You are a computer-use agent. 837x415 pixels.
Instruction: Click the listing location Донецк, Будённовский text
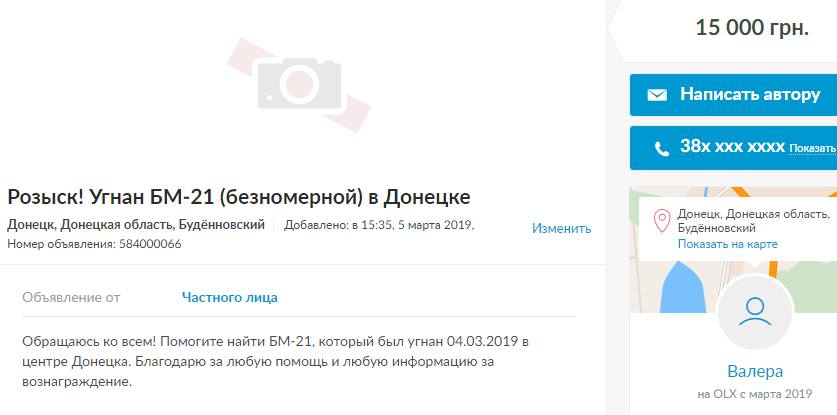(136, 225)
